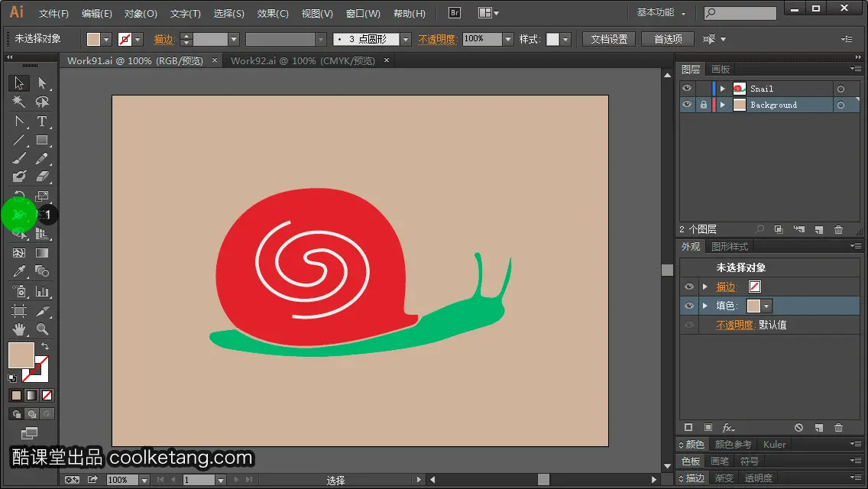This screenshot has height=489, width=868.
Task: Select the Pen tool
Action: pos(19,121)
